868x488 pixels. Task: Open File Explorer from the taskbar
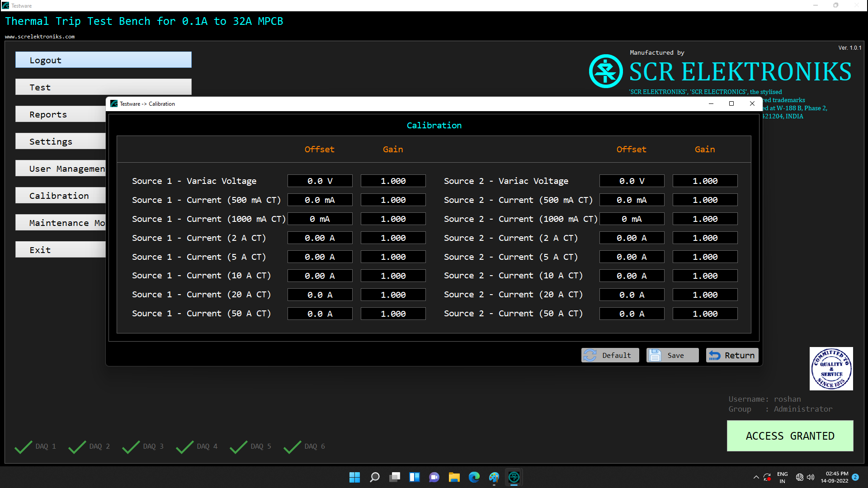454,477
